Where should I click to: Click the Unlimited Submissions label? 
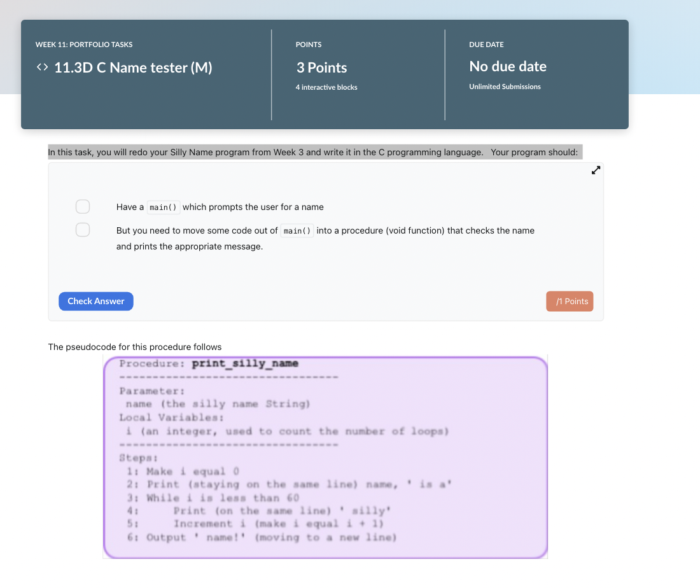tap(505, 87)
